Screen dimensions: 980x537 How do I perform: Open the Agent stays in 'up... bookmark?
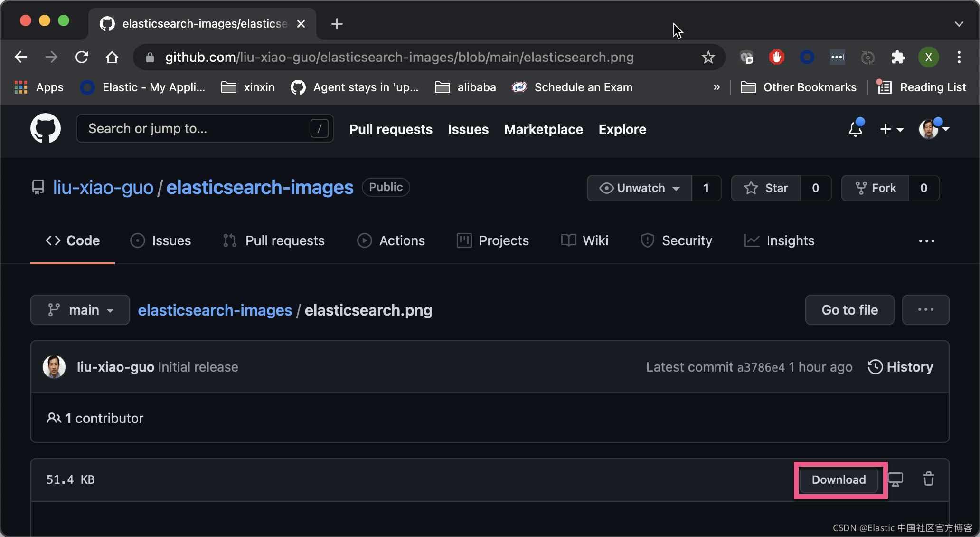tap(355, 87)
